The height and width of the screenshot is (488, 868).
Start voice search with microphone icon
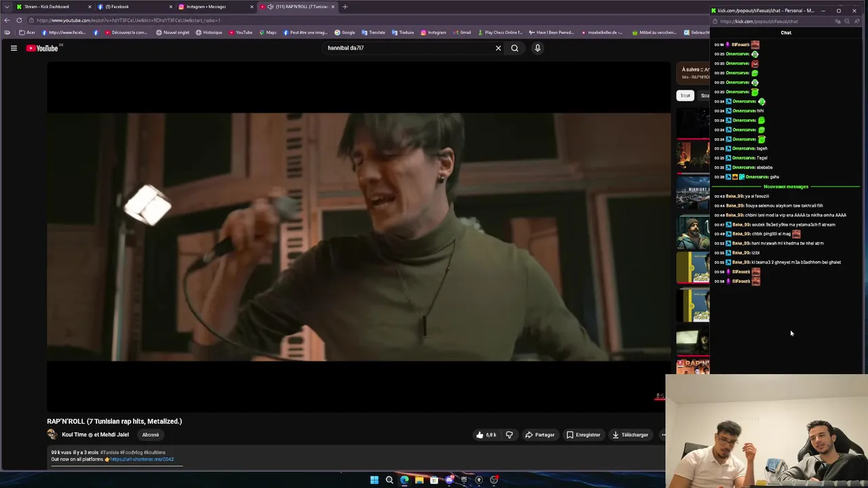[x=537, y=48]
